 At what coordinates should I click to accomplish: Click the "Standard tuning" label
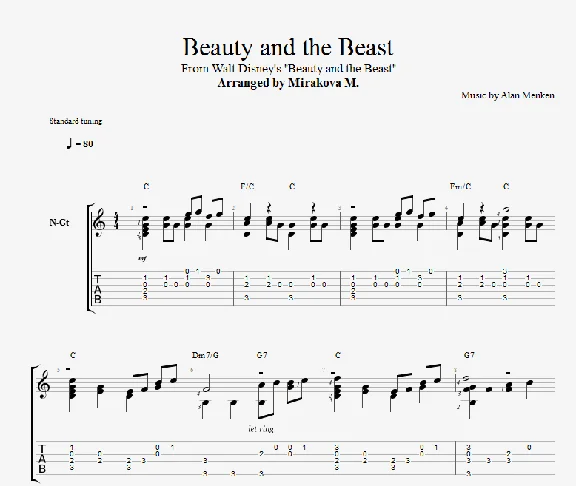point(76,121)
